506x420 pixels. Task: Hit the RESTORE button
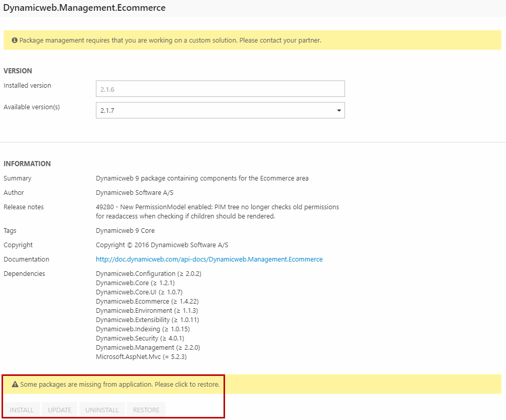coord(146,410)
